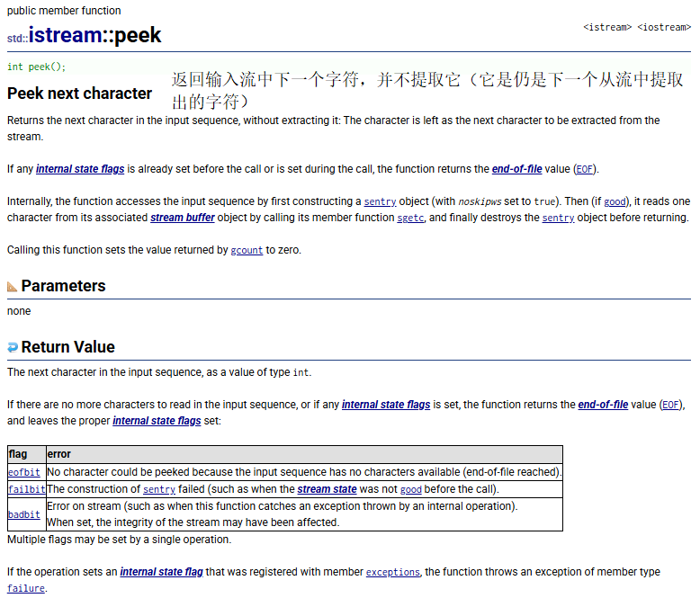This screenshot has height=607, width=700.
Task: Click 'No character could be peeked' table cell
Action: point(304,472)
